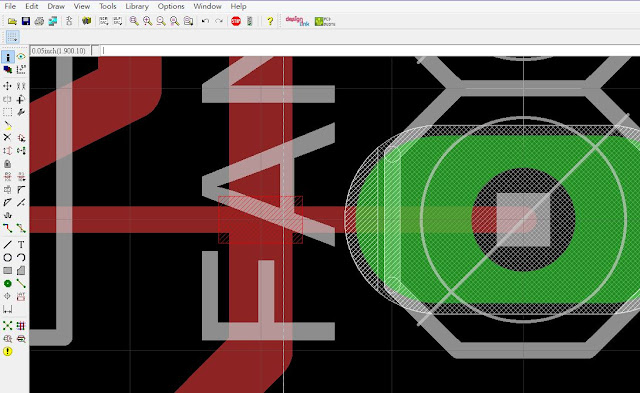
Task: Click the redraw zoom icon
Action: pos(174,21)
